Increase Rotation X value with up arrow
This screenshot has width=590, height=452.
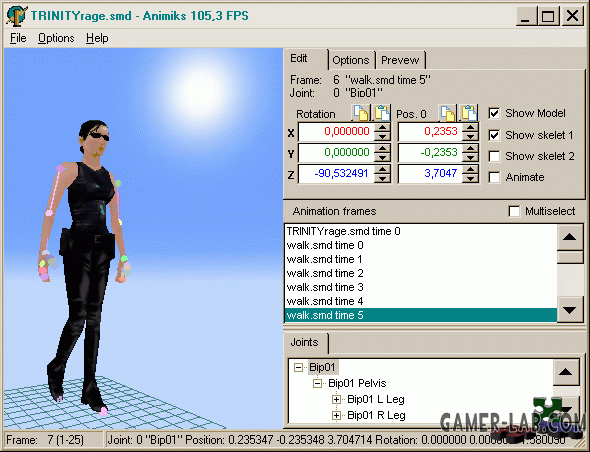pos(383,128)
